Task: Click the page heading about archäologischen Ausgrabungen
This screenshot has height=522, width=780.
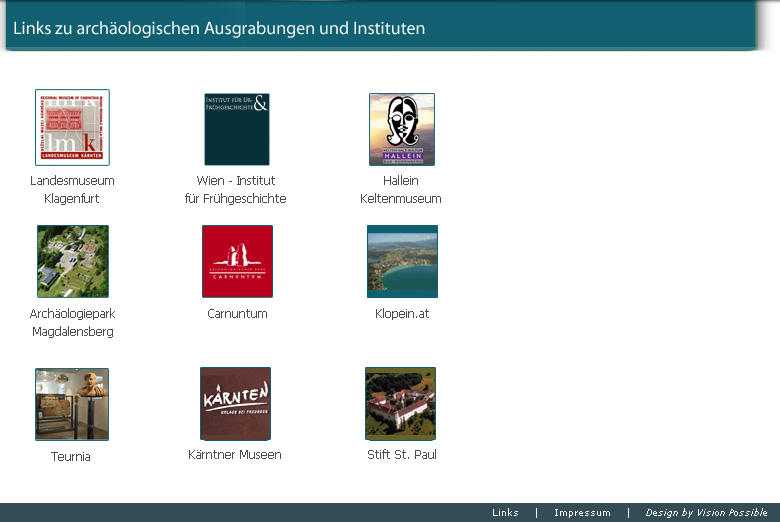Action: (x=219, y=28)
